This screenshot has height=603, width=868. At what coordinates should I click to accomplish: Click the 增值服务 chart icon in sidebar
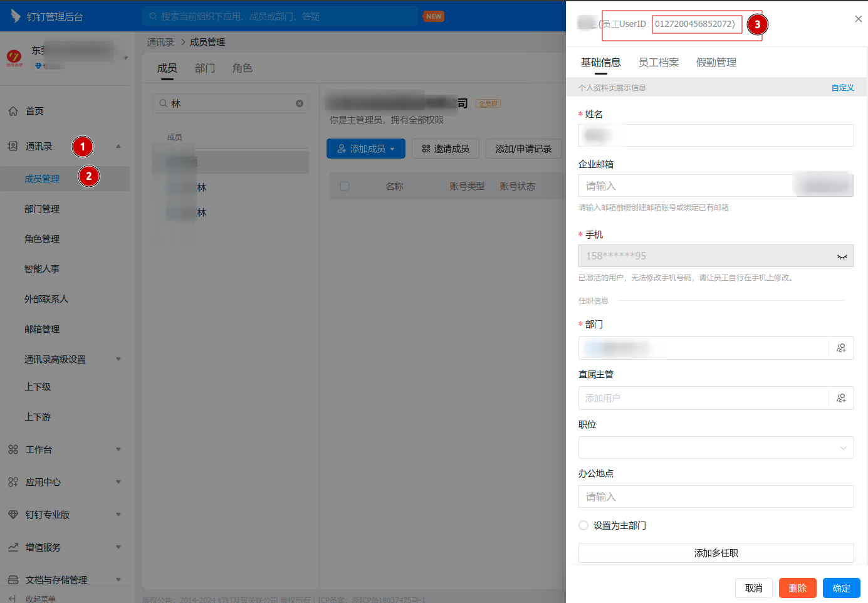13,547
